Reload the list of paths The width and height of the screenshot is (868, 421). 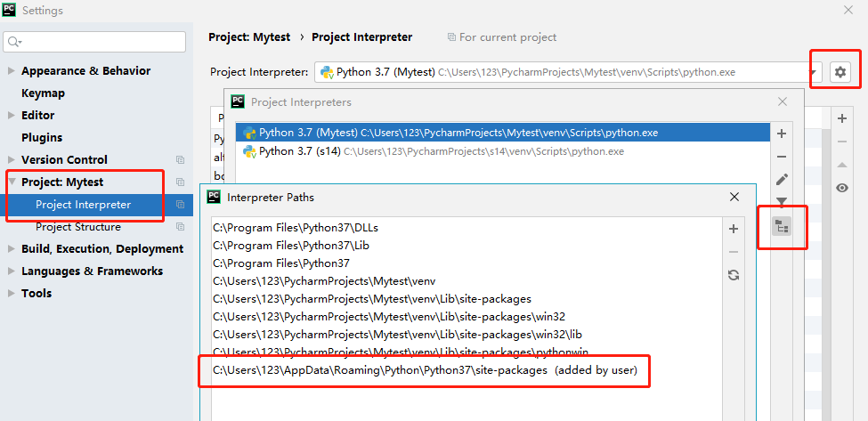[x=734, y=275]
